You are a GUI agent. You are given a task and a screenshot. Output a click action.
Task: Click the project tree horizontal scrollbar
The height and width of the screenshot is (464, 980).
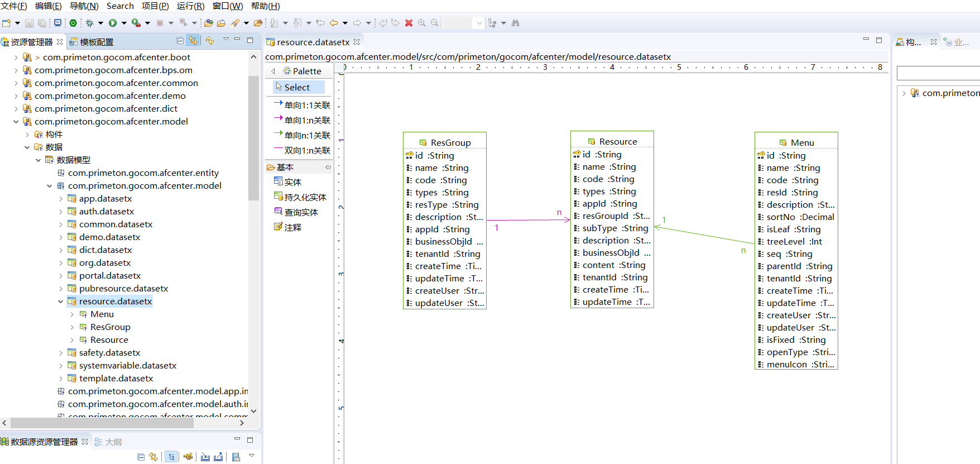(x=102, y=423)
